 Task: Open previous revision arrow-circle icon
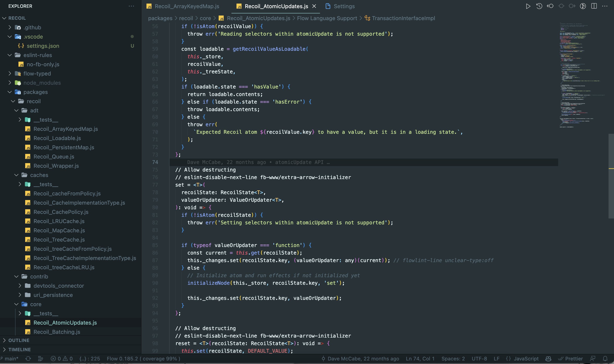click(x=550, y=6)
